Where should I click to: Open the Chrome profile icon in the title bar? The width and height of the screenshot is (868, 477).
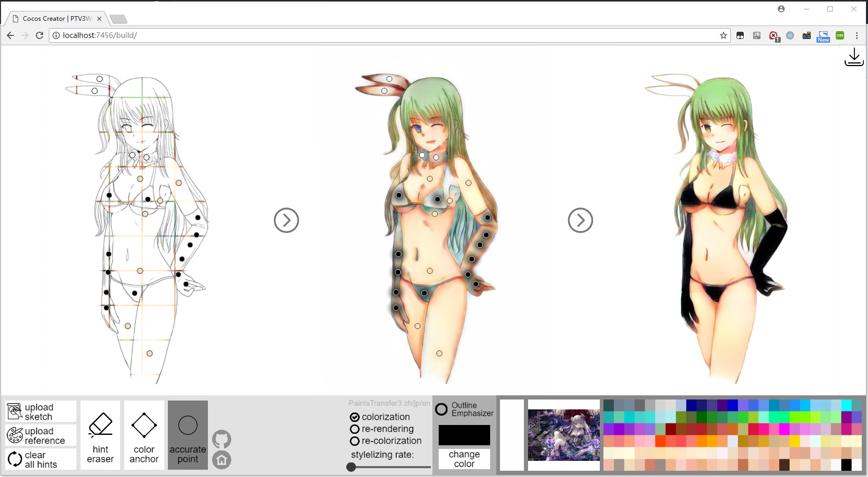point(781,9)
